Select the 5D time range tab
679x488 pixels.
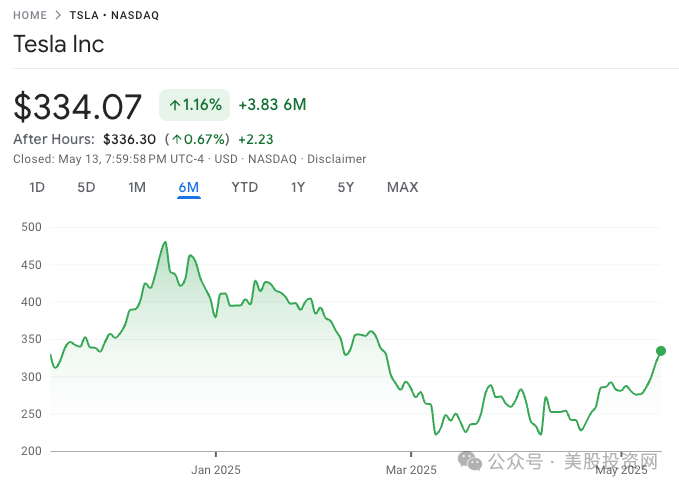[86, 187]
